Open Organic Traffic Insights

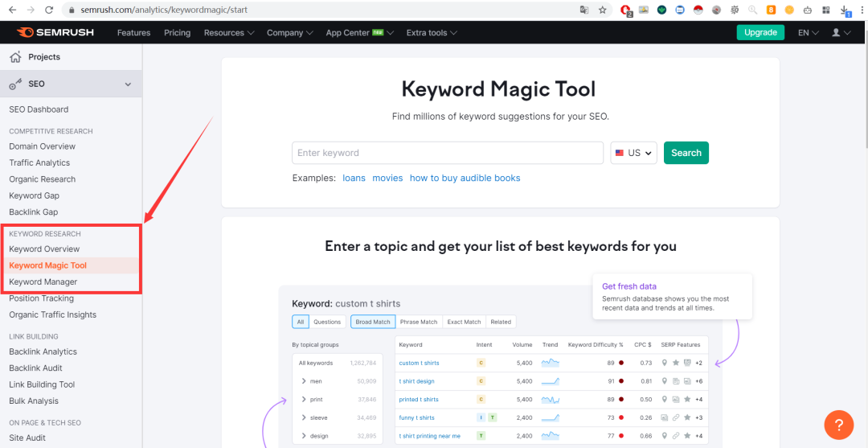pos(52,314)
